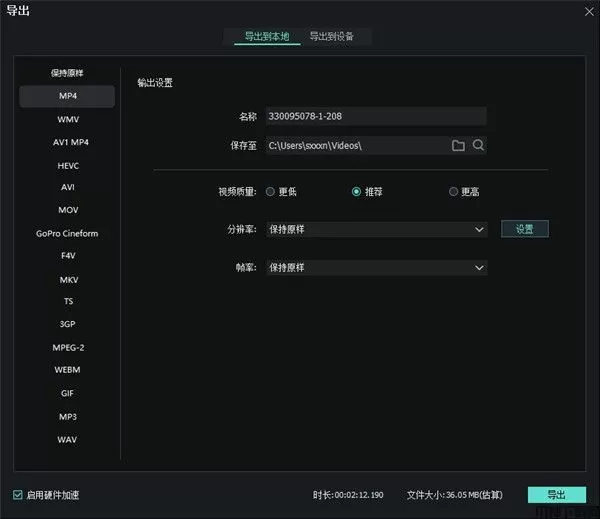Select the 更低 video quality radio button

270,191
